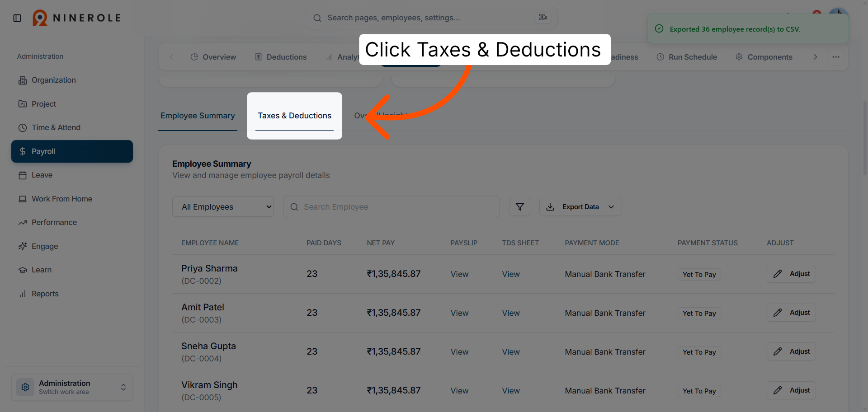
Task: Open Administration work area switcher
Action: tap(72, 387)
